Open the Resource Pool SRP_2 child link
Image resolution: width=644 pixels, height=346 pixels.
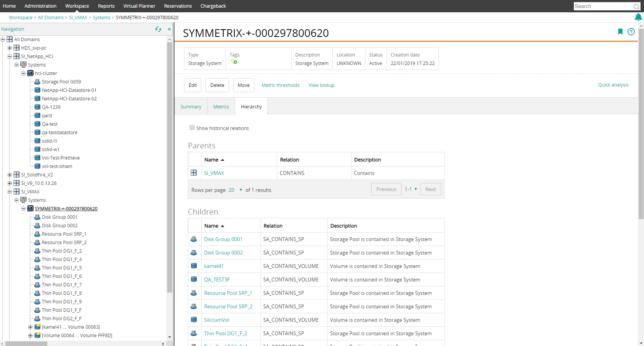tap(228, 307)
